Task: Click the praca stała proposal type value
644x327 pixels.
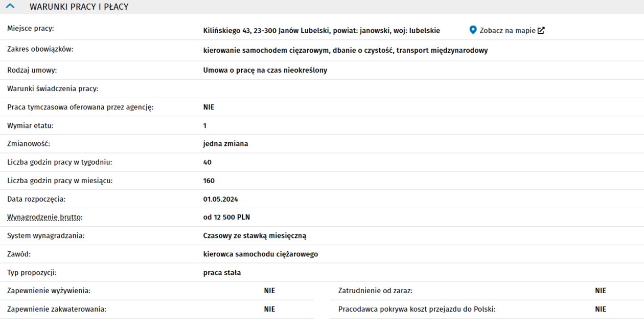Action: (x=222, y=273)
